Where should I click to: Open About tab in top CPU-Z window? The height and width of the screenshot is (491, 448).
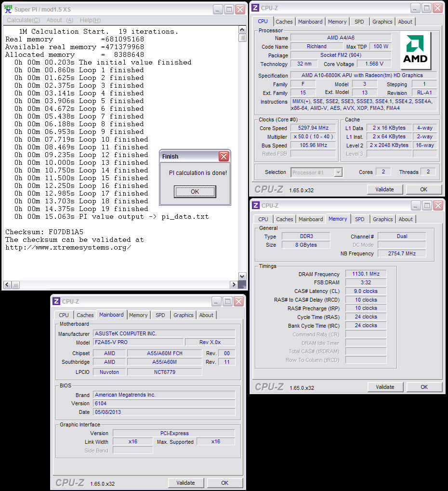(x=405, y=22)
